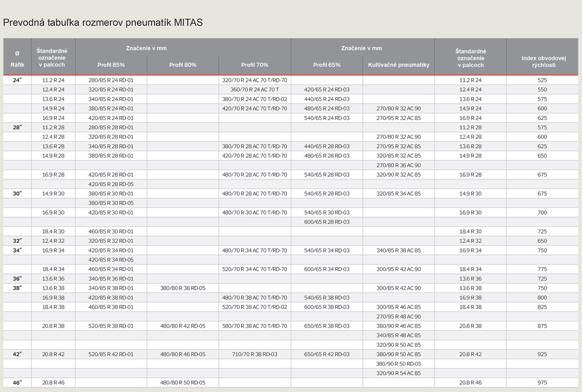
Task: Click the right "Štandardné označenie v palcoch" header
Action: [x=471, y=56]
